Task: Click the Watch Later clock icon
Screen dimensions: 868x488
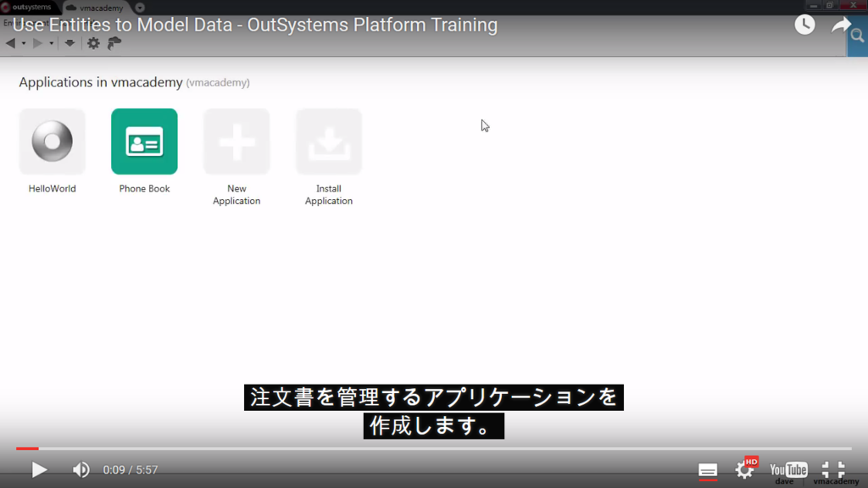Action: click(804, 25)
